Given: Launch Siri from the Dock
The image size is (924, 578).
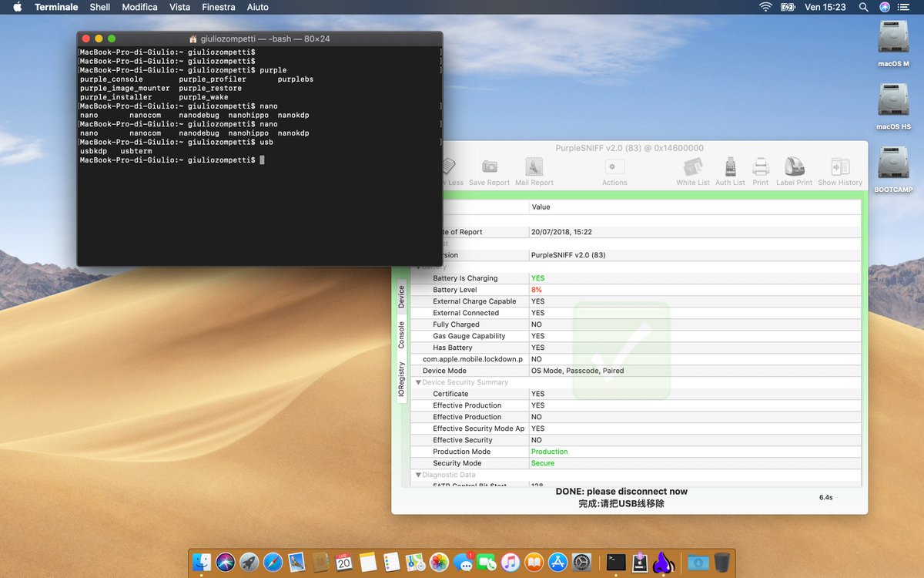Looking at the screenshot, I should 226,563.
